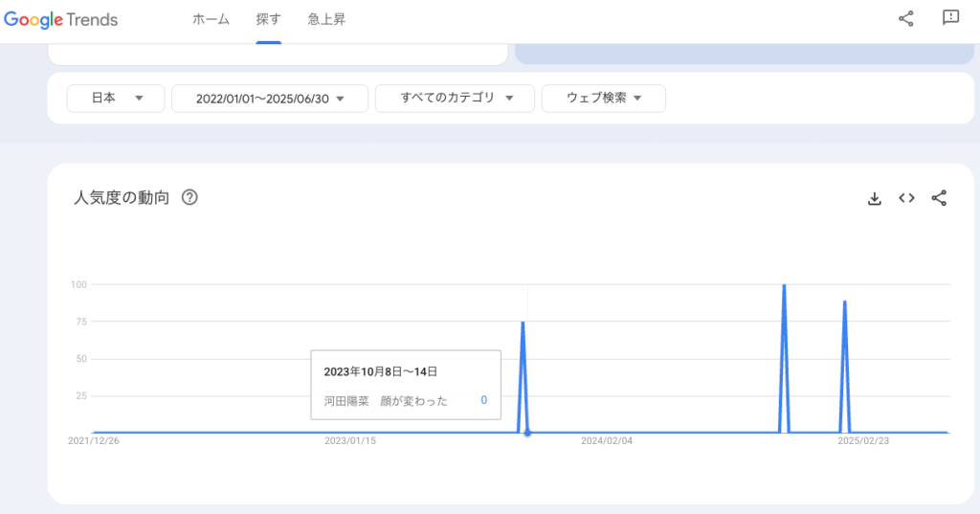
Task: Open the send feedback icon in the header
Action: (950, 18)
